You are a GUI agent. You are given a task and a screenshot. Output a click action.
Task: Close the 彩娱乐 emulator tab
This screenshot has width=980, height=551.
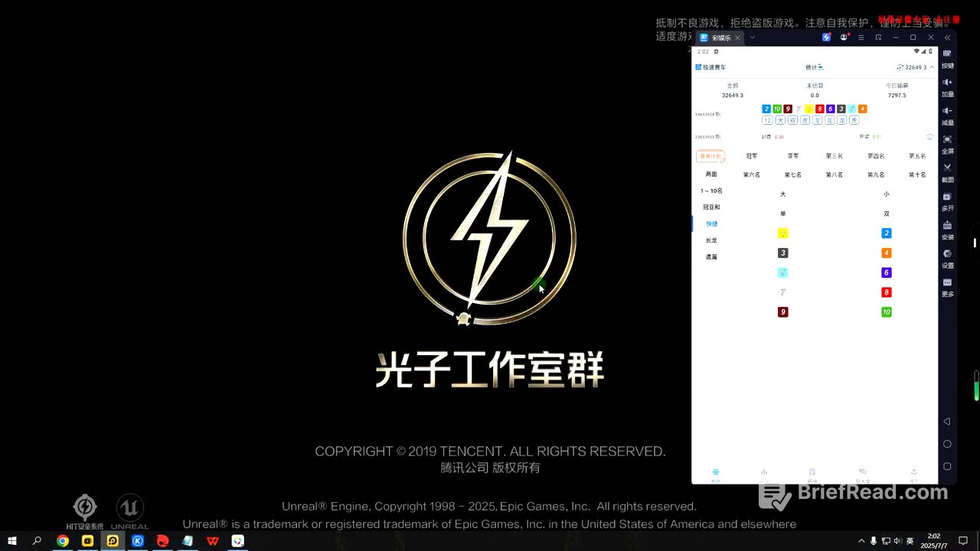click(737, 37)
